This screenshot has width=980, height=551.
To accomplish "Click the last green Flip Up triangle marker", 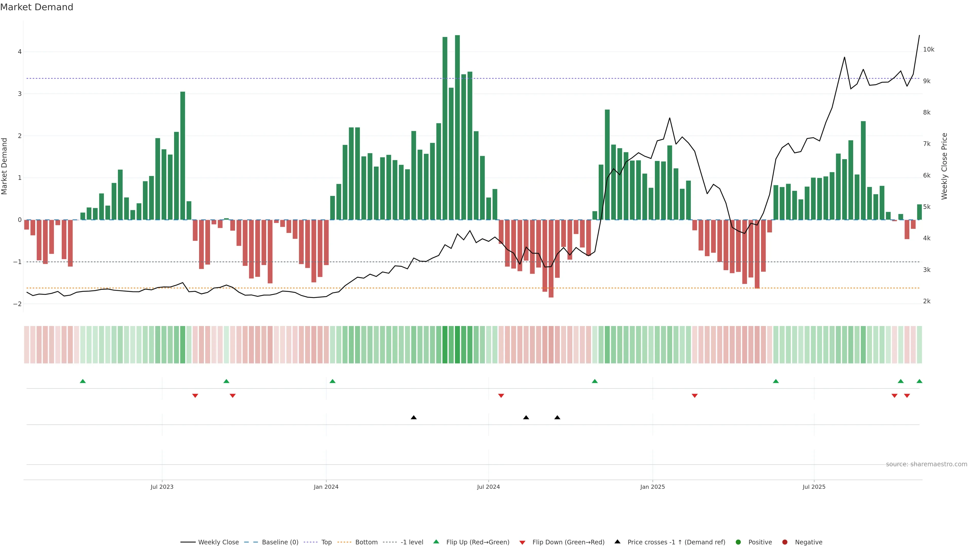I will click(x=919, y=381).
